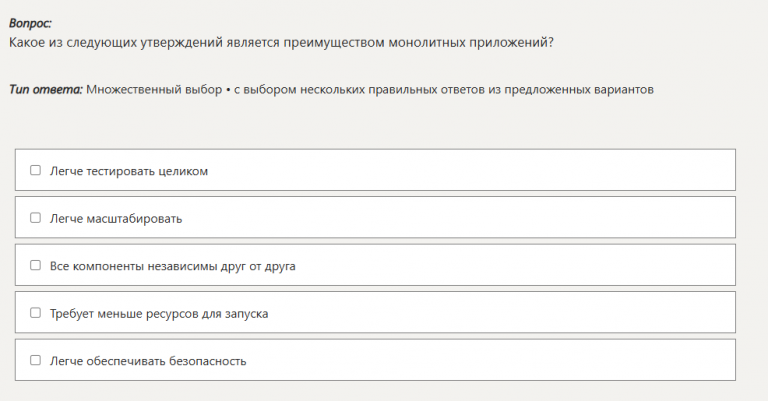
Task: Enable 'Все компоненты независимы друг от друга' checkbox
Action: tap(35, 266)
